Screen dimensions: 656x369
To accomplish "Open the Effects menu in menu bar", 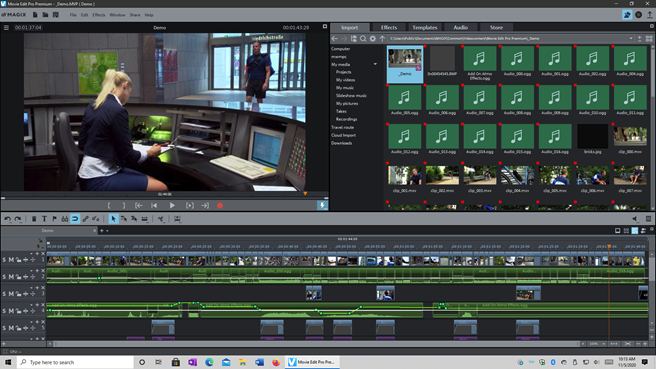I will coord(99,15).
